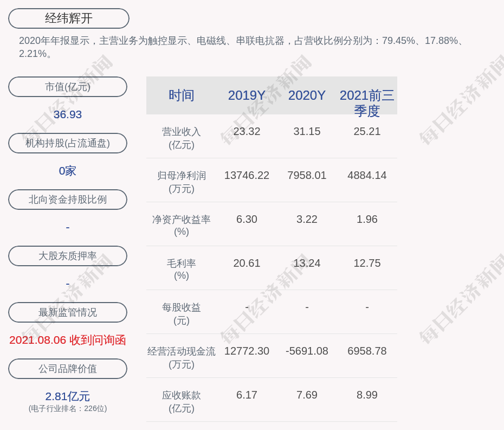Image resolution: width=504 pixels, height=430 pixels.
Task: Click the 营业收入(亿元) row label
Action: 181,138
